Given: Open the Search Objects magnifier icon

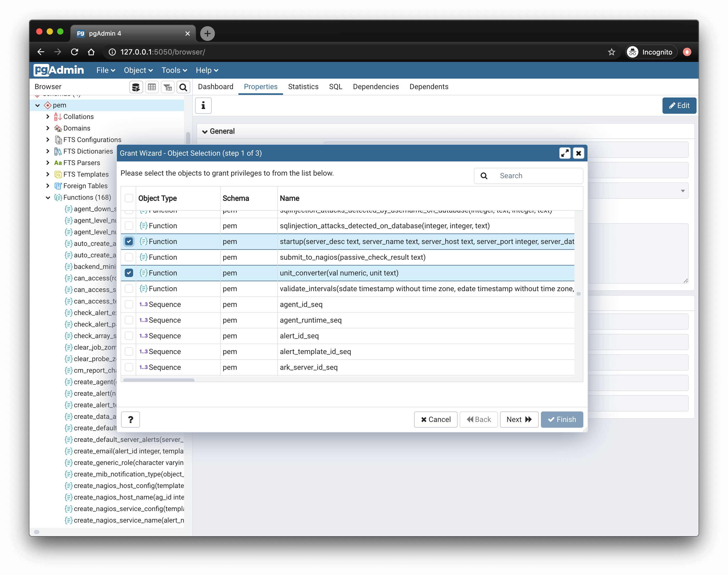Looking at the screenshot, I should 183,87.
